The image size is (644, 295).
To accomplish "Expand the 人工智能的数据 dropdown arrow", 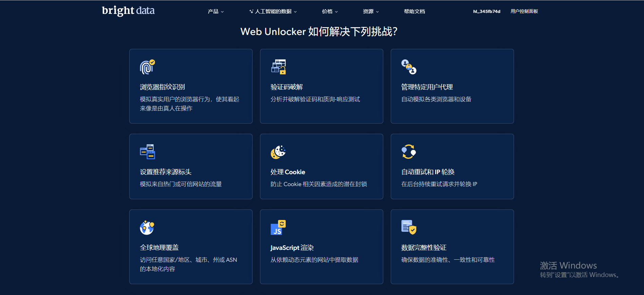I will pyautogui.click(x=295, y=12).
